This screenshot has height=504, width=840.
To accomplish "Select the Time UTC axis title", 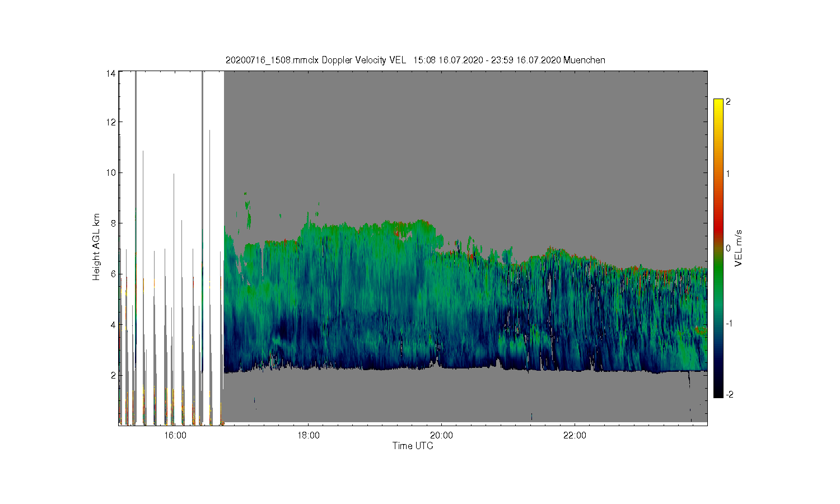I will pos(413,446).
